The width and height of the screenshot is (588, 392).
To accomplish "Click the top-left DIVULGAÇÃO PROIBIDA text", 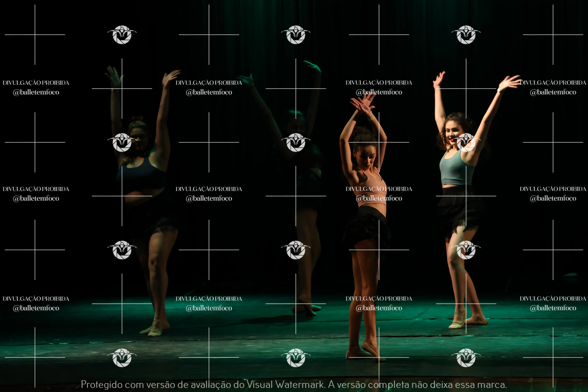I will (36, 83).
